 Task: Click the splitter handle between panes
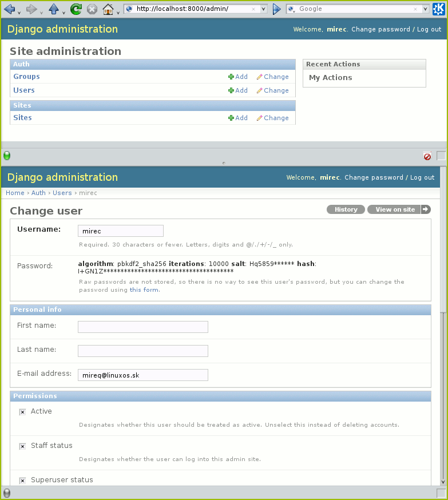pos(224,163)
